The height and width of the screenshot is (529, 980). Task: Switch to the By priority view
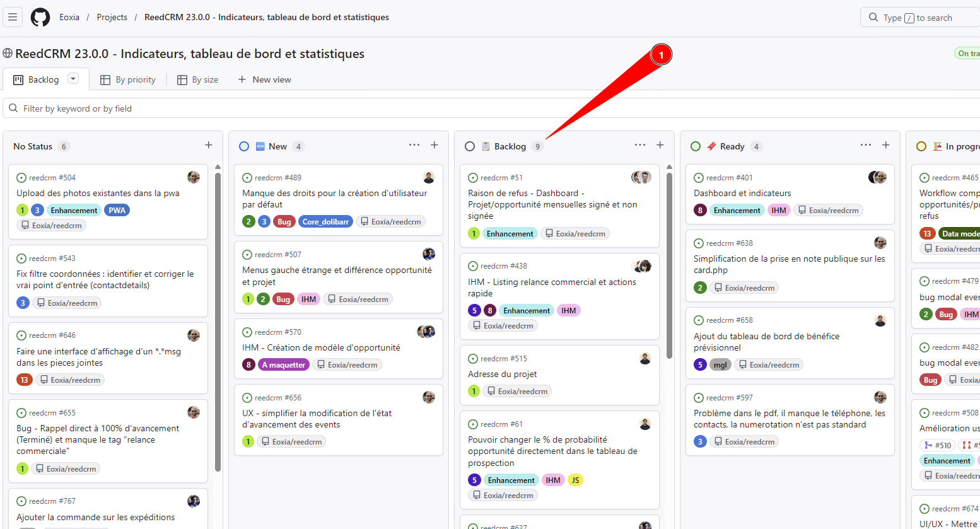point(128,79)
